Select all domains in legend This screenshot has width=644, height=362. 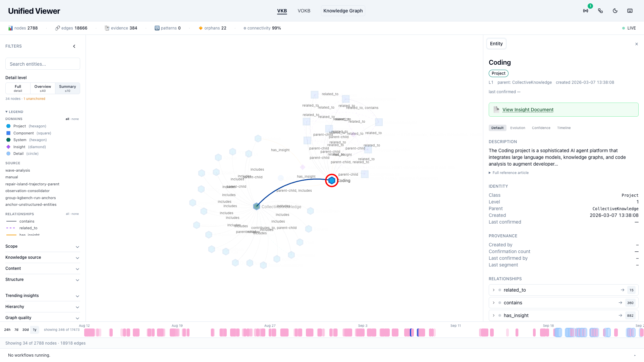67,119
